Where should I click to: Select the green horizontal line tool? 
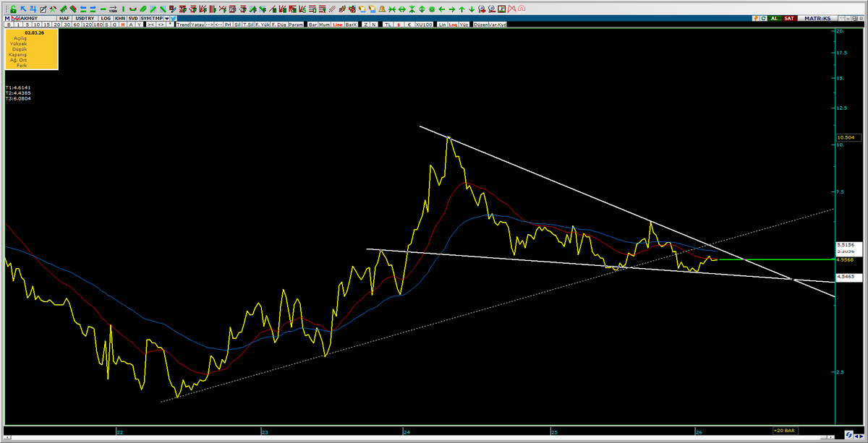pyautogui.click(x=103, y=9)
